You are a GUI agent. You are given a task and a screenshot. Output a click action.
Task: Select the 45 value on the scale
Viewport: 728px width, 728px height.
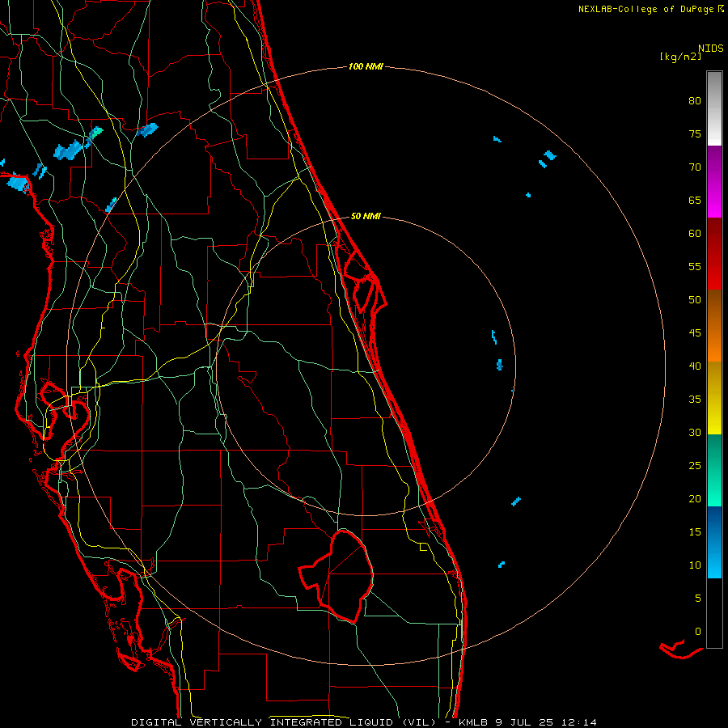click(x=695, y=333)
